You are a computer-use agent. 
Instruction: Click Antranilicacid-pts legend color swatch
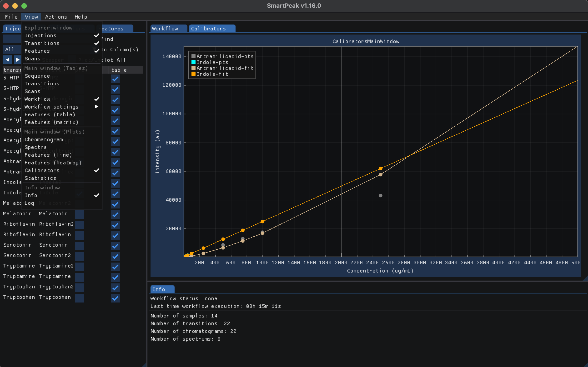193,56
